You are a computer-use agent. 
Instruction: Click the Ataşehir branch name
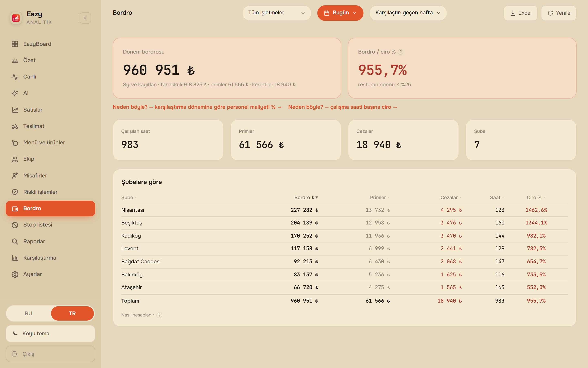click(131, 287)
